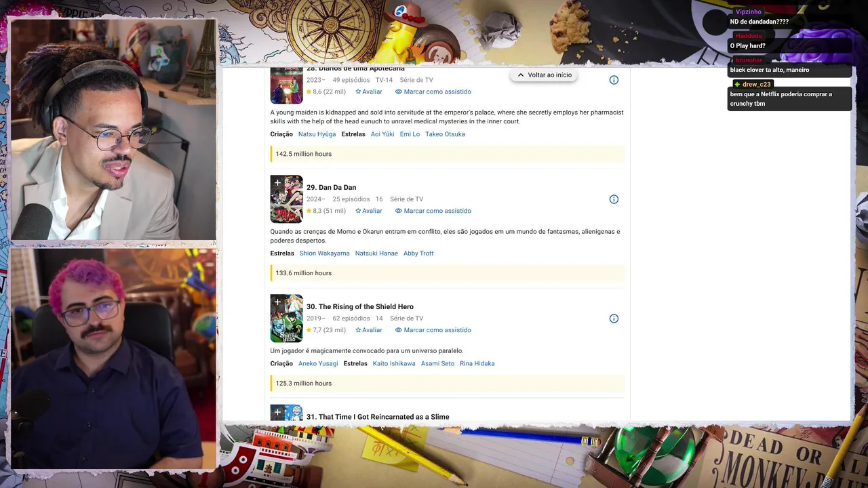Click chat username drew_c23
The width and height of the screenshot is (868, 488).
coord(756,85)
